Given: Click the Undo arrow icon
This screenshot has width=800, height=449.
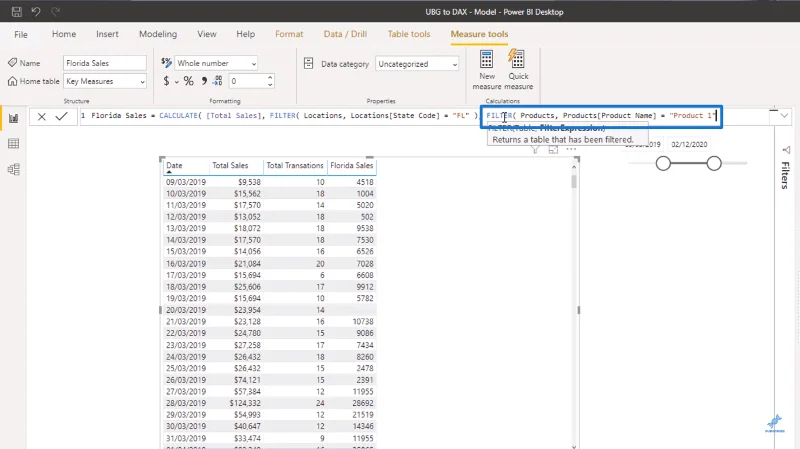Looking at the screenshot, I should click(x=36, y=11).
